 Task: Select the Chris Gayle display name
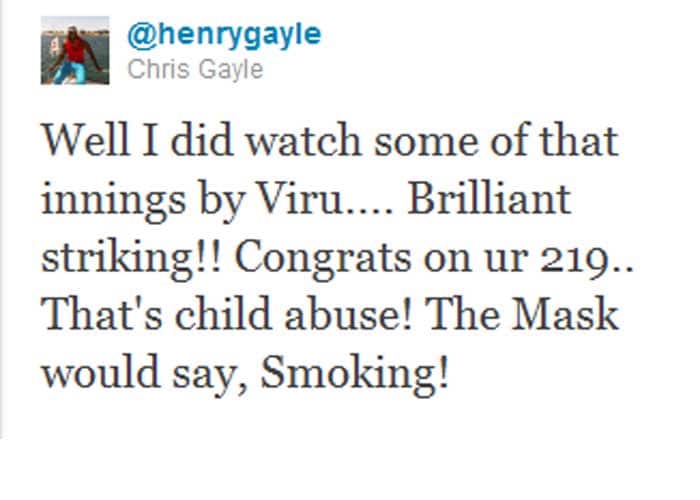point(195,69)
